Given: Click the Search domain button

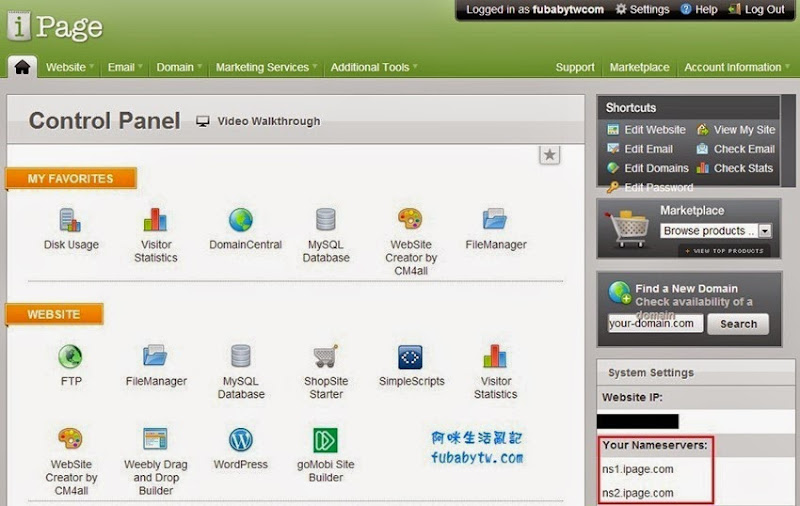Looking at the screenshot, I should 738,324.
